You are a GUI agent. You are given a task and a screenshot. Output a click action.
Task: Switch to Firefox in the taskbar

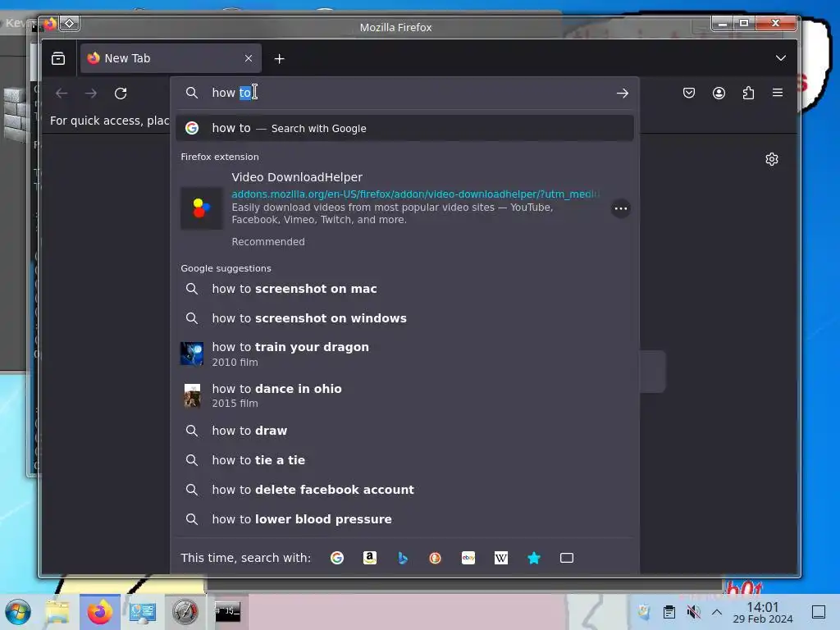tap(100, 612)
